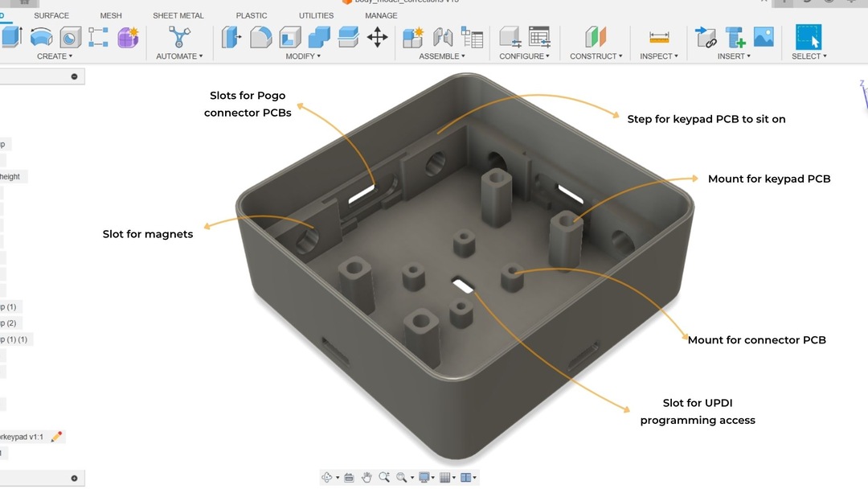Viewport: 868px width, 489px height.
Task: Select the Rectangular Pattern tool icon
Action: point(99,37)
